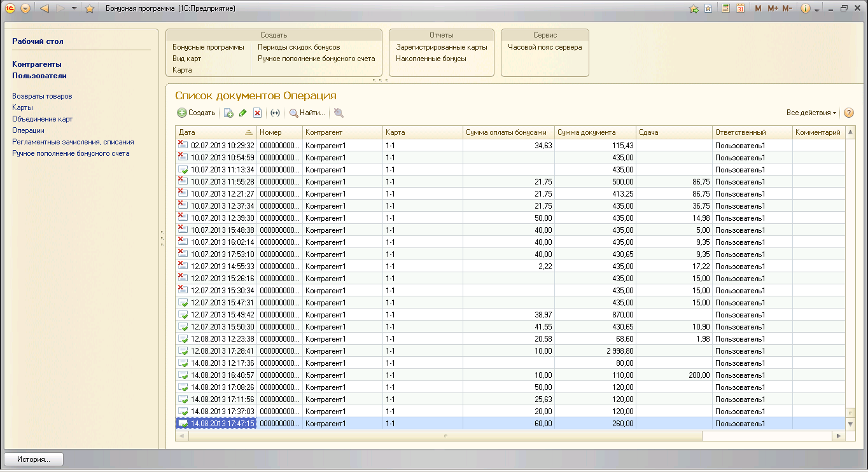
Task: Copy document with the add-copy icon
Action: coord(229,113)
